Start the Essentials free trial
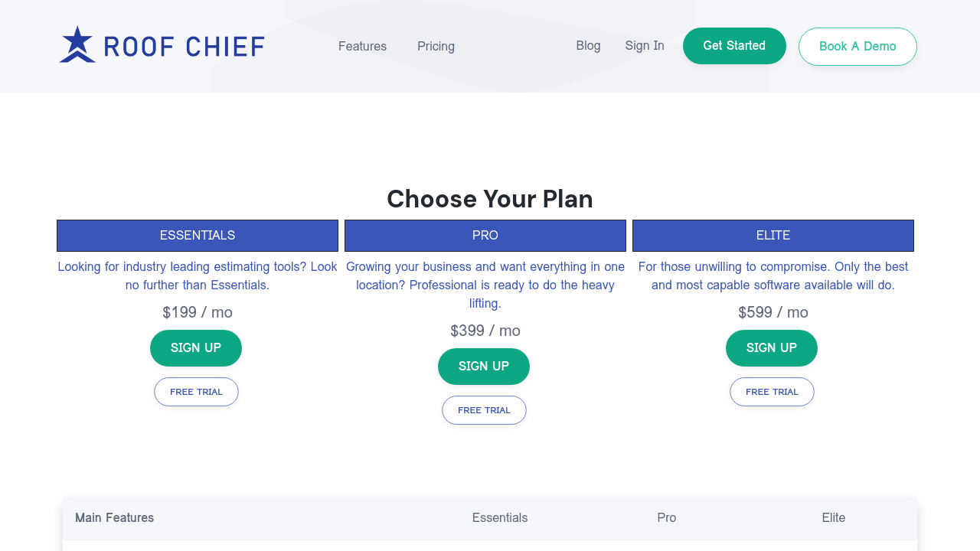Image resolution: width=980 pixels, height=551 pixels. (x=196, y=392)
